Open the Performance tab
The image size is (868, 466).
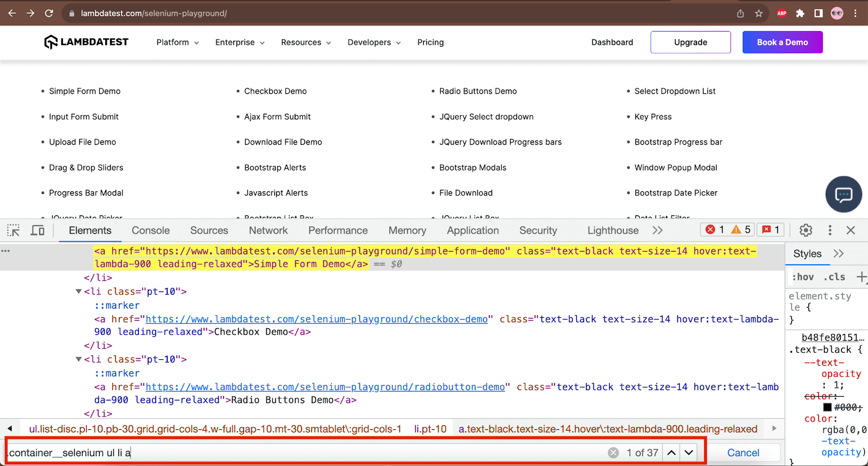[x=338, y=230]
